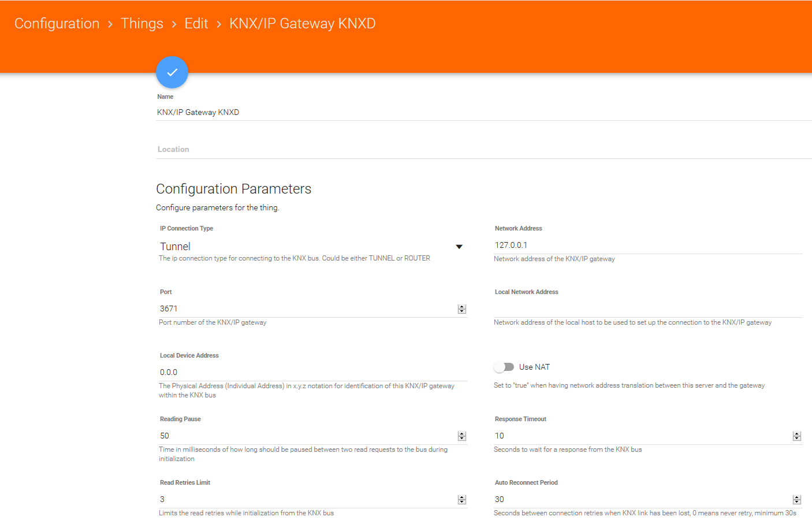Open the IP Connection Type dropdown
The height and width of the screenshot is (524, 812).
pyautogui.click(x=312, y=247)
